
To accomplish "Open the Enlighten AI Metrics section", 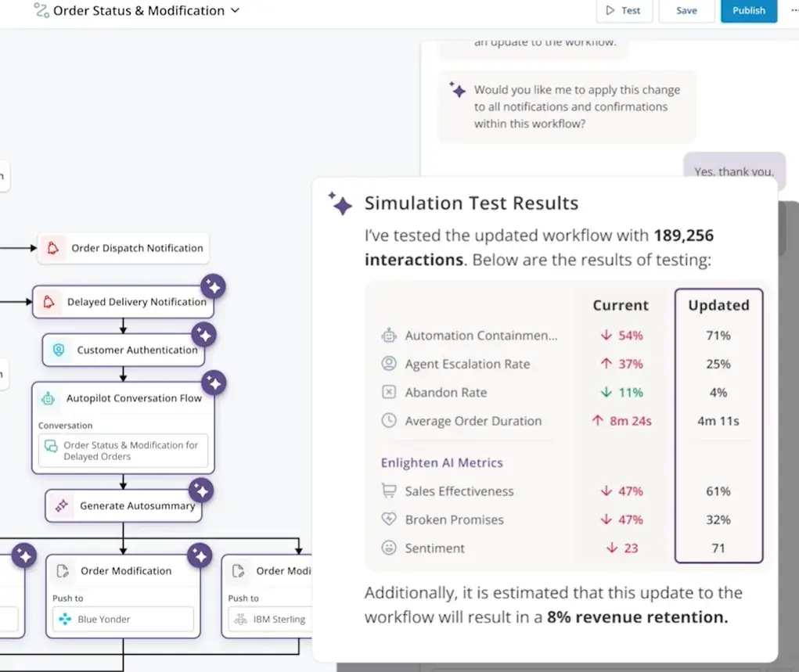I will (441, 462).
